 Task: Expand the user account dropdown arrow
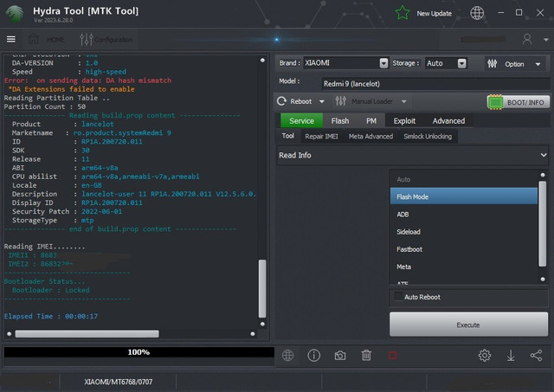546,40
